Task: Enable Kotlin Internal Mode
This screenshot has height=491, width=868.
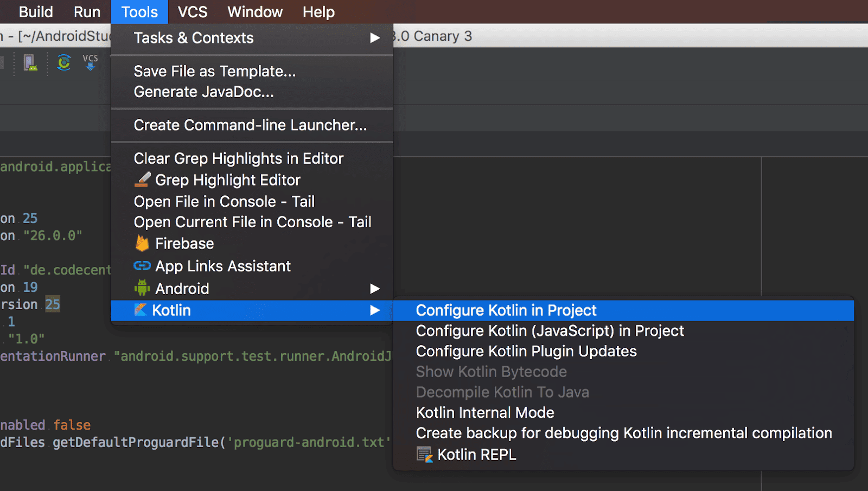Action: coord(484,412)
